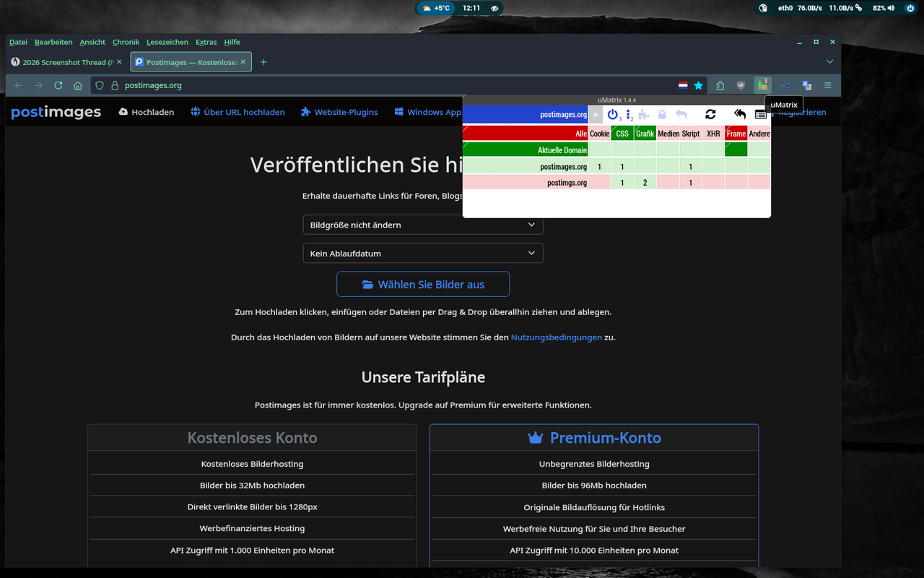Reload the page via uMatrix refresh icon
Viewport: 924px width, 578px height.
pyautogui.click(x=710, y=114)
